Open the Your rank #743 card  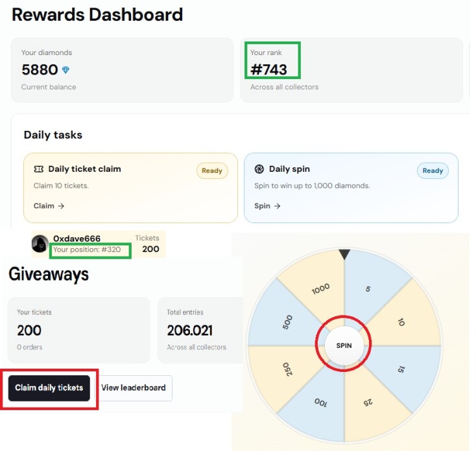click(x=351, y=70)
